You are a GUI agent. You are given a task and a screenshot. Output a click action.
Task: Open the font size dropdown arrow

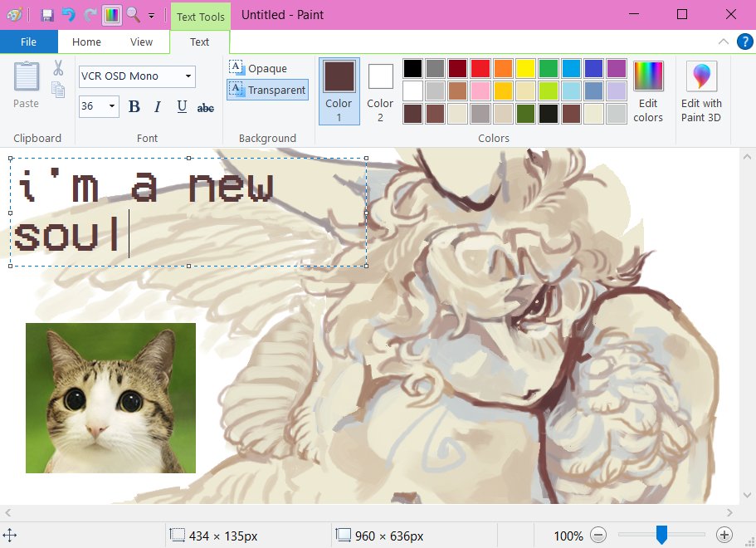(x=112, y=106)
